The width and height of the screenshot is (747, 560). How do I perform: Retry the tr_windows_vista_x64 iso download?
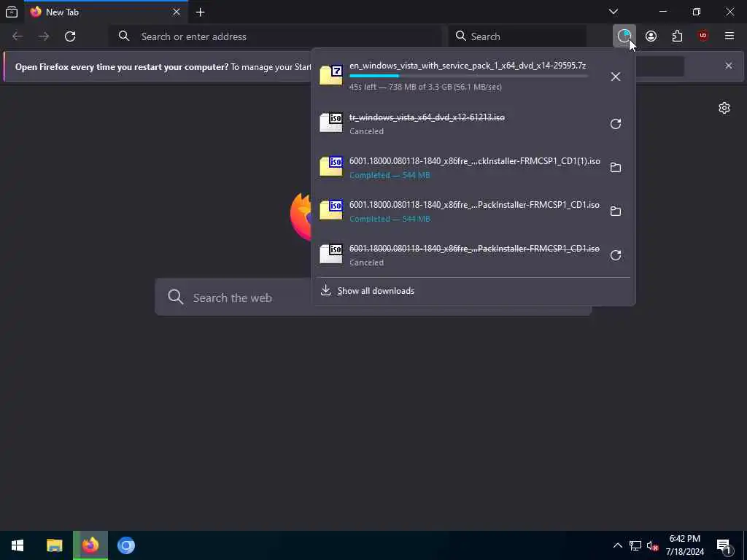pyautogui.click(x=616, y=124)
